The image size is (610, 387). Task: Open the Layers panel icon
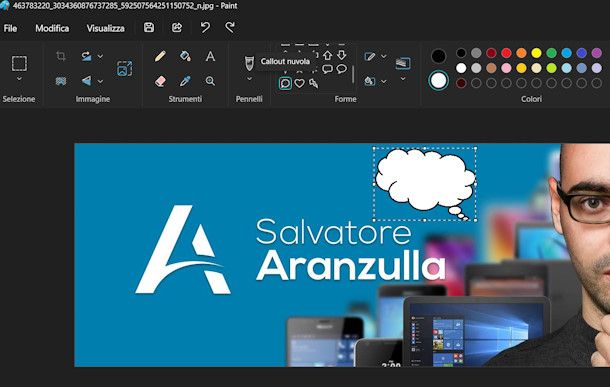pyautogui.click(x=403, y=63)
